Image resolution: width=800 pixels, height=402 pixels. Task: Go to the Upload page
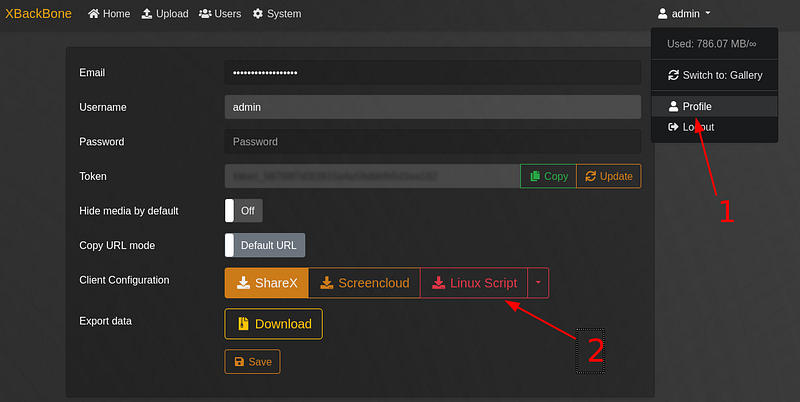[x=165, y=14]
